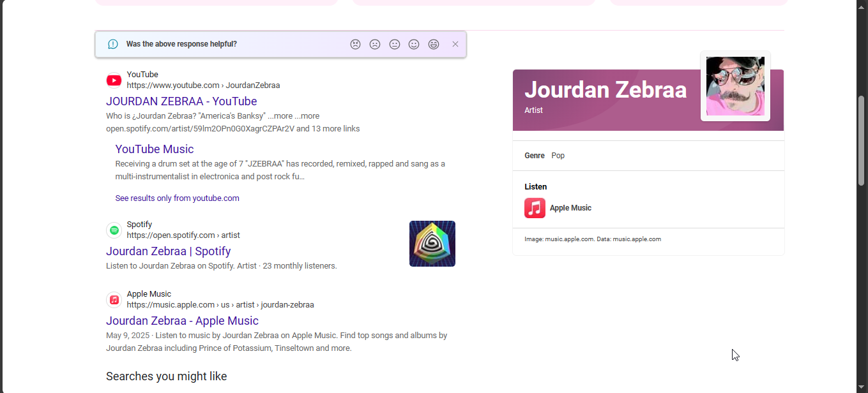The height and width of the screenshot is (393, 868).
Task: Click the YouTube favicon icon
Action: [x=114, y=80]
